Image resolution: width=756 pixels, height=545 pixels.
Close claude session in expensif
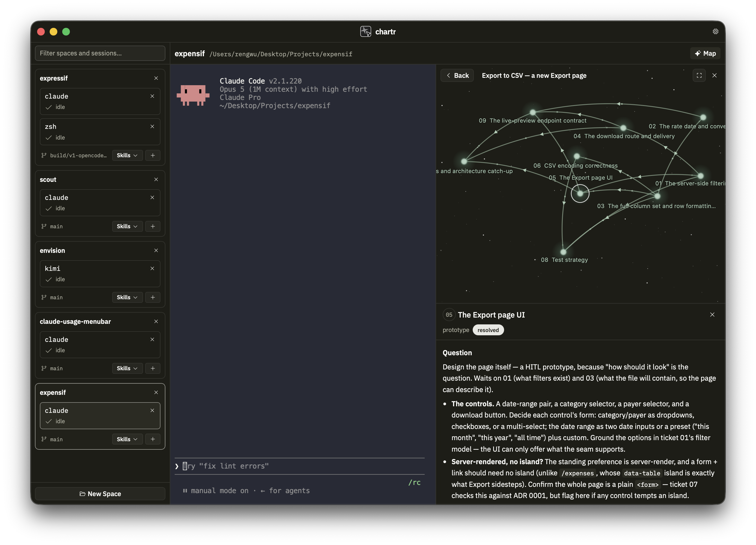(x=152, y=411)
